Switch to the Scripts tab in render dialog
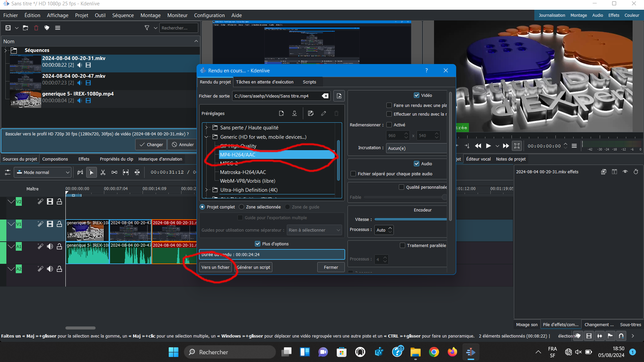 coord(309,82)
